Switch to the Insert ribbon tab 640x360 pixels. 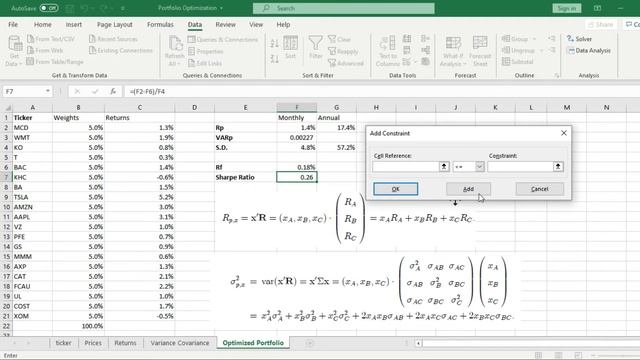pyautogui.click(x=74, y=24)
